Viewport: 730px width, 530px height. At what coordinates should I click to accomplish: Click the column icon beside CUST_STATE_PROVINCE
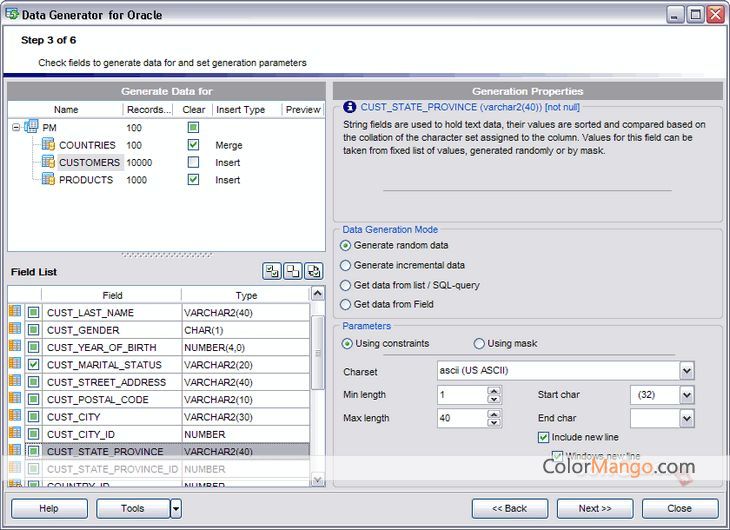point(15,450)
